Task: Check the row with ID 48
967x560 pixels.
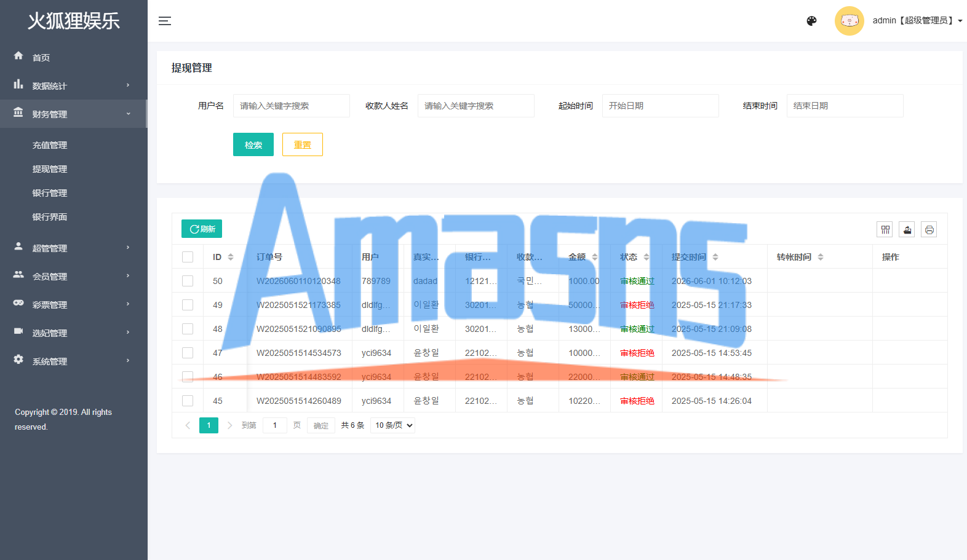Action: click(x=188, y=329)
